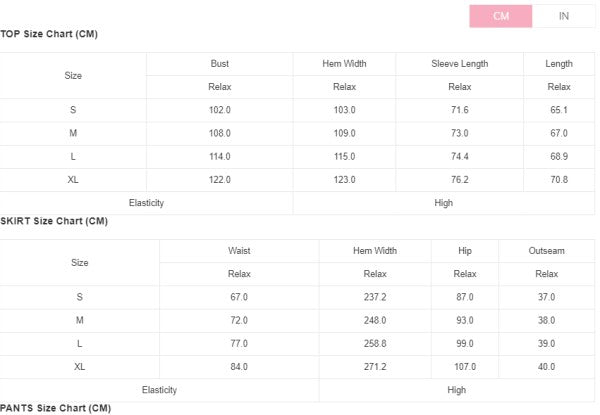
Task: Click the XL row label in top chart
Action: pos(73,180)
